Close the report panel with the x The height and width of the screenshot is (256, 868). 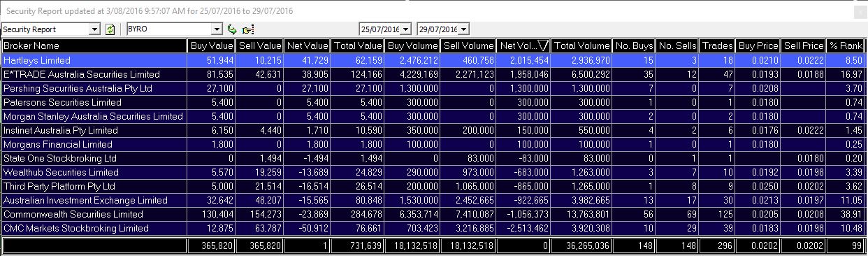[860, 12]
